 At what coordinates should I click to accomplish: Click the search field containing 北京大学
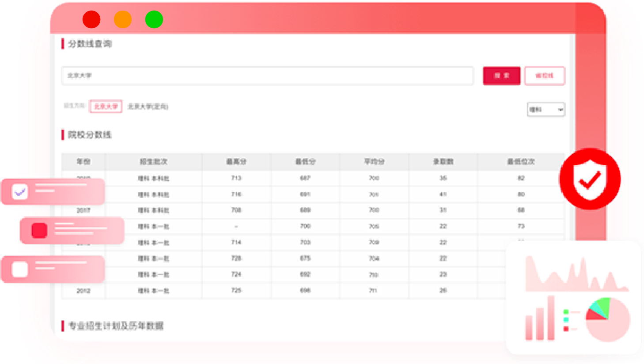pyautogui.click(x=267, y=76)
